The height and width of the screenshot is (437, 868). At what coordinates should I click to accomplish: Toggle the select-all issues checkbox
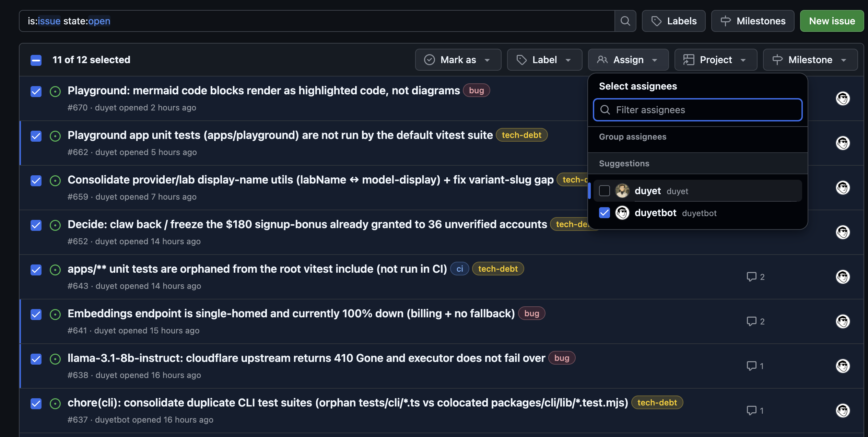coord(36,60)
